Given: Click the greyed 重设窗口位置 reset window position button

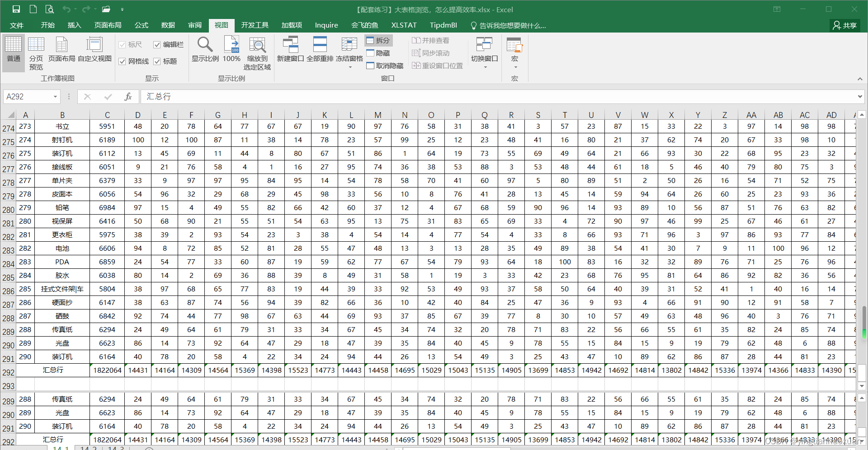Looking at the screenshot, I should [x=437, y=66].
